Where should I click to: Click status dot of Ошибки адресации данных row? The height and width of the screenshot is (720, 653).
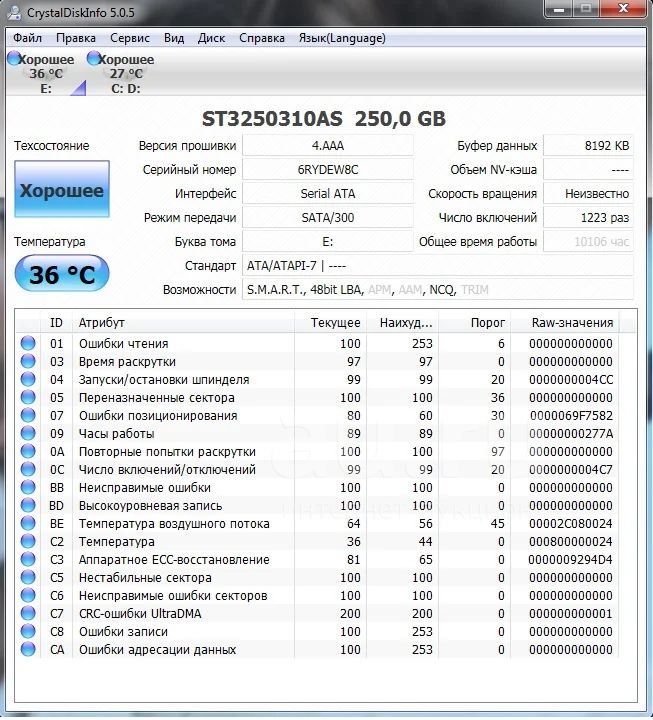click(x=28, y=649)
